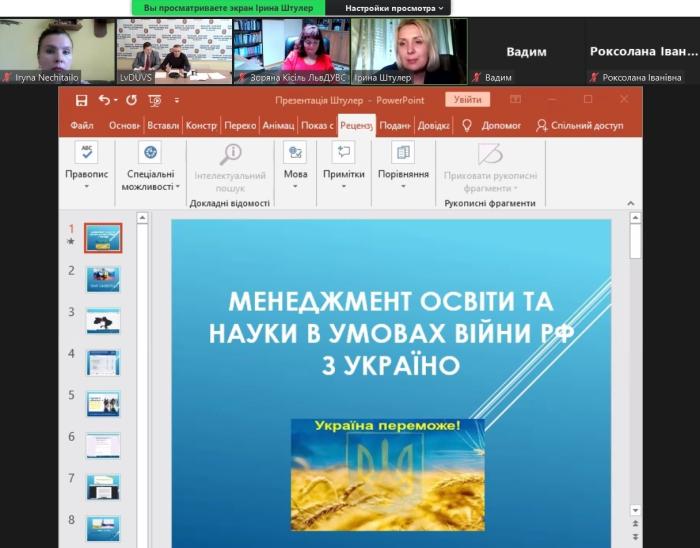Open the Файл menu tab

82,126
